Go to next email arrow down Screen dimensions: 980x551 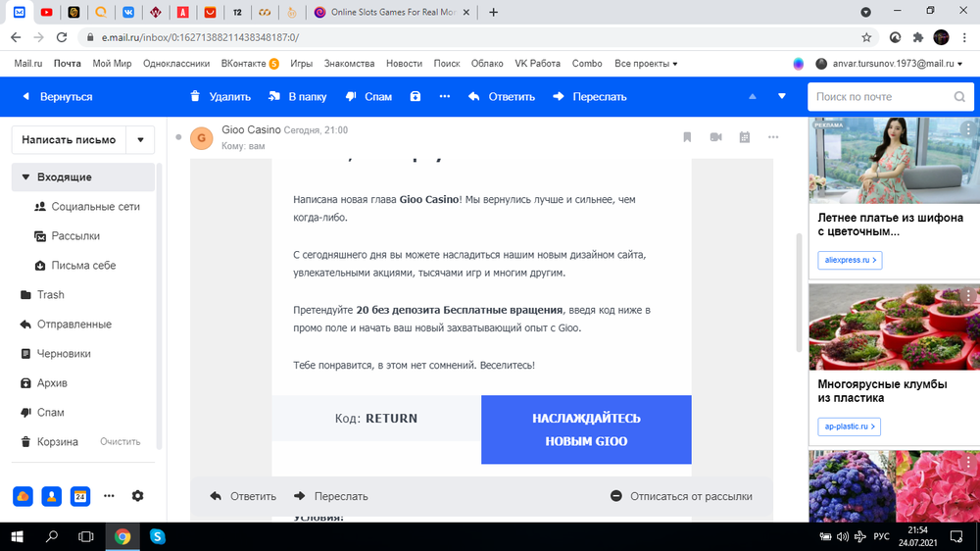pos(782,96)
